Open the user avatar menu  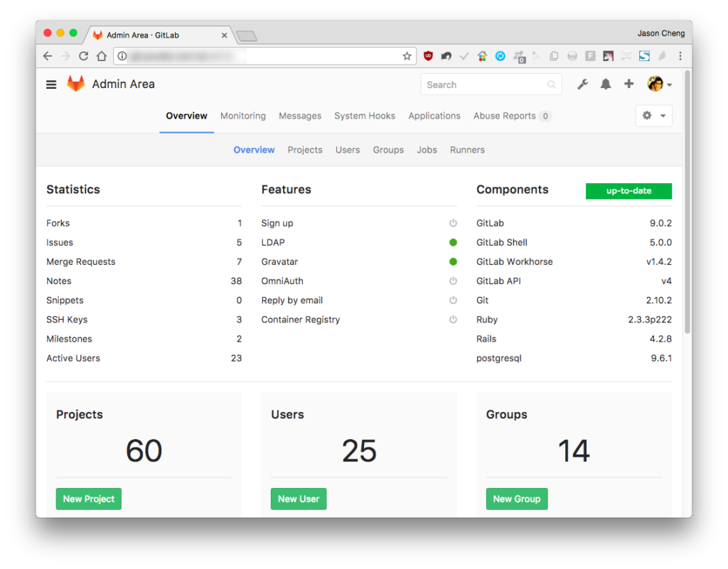tap(659, 84)
